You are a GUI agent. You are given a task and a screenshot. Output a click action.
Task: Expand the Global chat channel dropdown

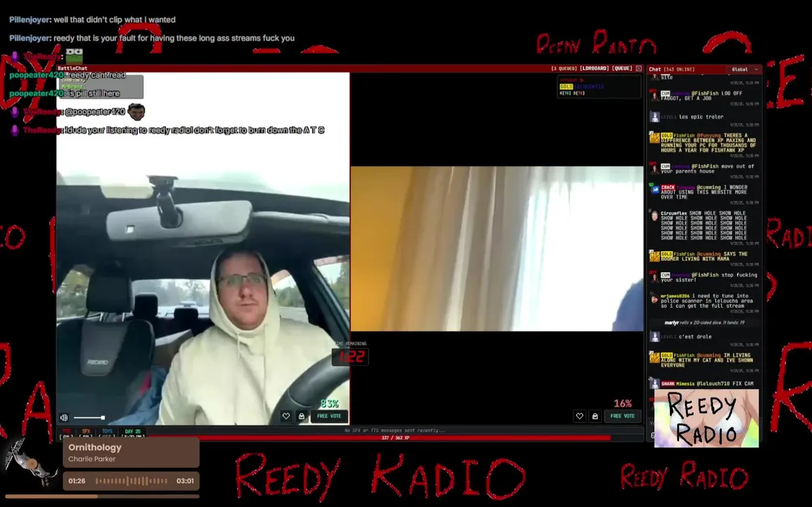tap(744, 70)
